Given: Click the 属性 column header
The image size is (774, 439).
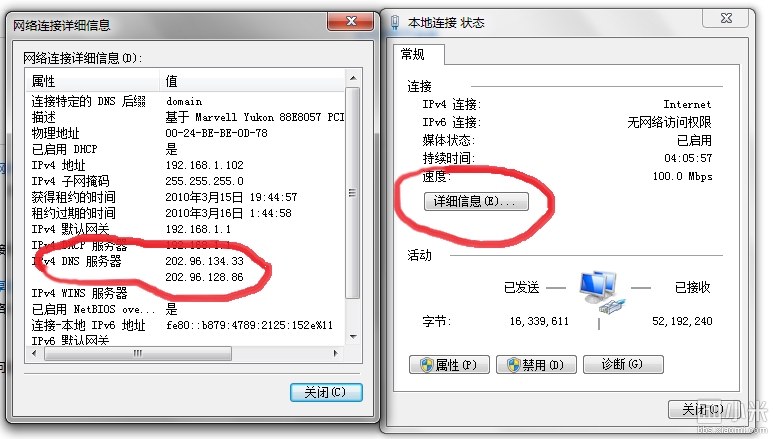Looking at the screenshot, I should click(x=93, y=81).
